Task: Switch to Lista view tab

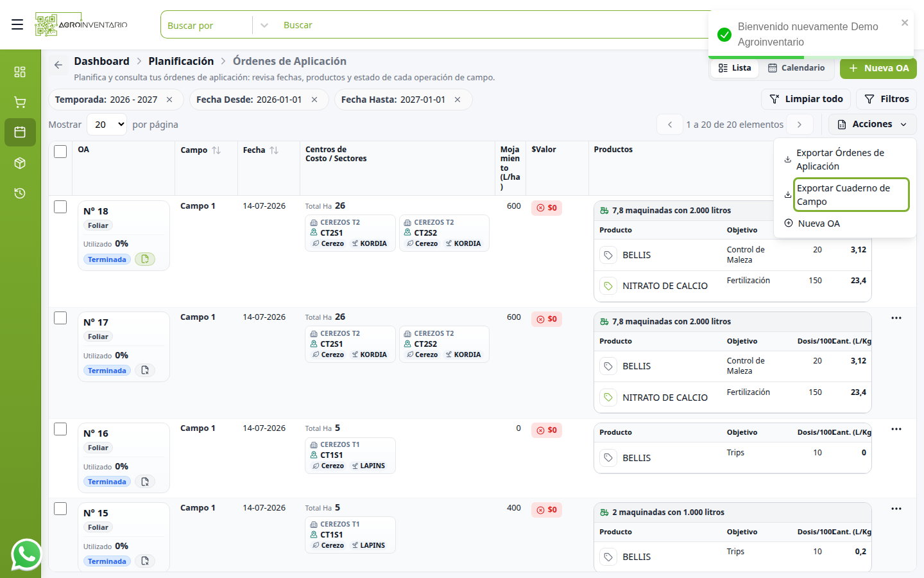Action: (x=735, y=68)
